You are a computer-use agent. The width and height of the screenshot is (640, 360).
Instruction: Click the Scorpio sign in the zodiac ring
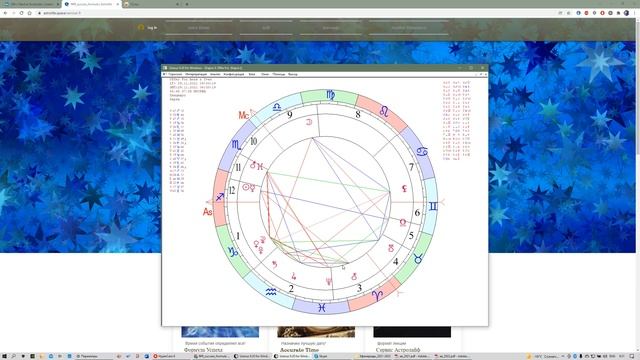236,144
